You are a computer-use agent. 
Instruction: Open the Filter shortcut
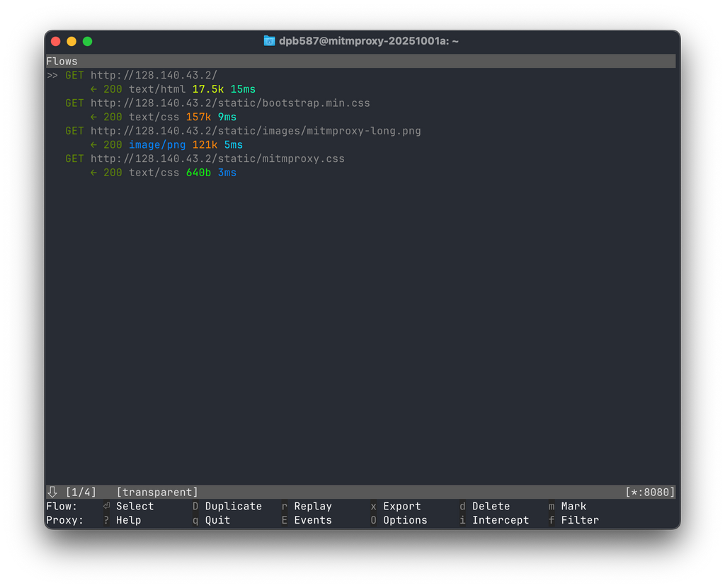coord(579,520)
